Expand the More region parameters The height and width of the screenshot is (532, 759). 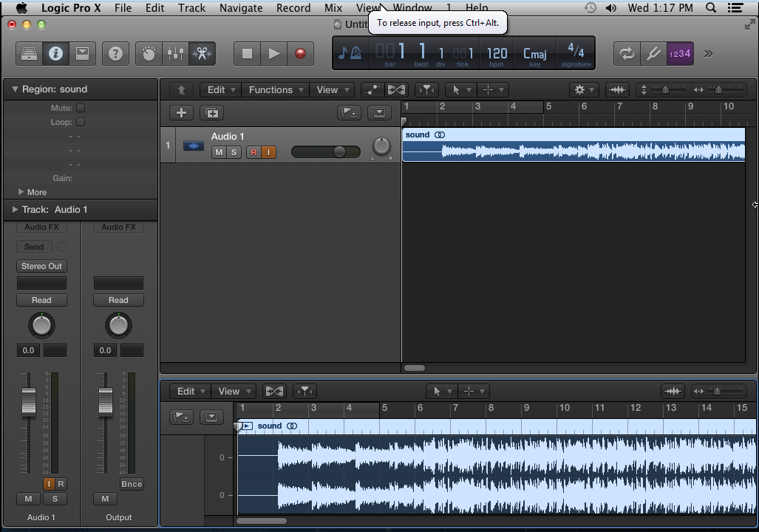pos(21,192)
